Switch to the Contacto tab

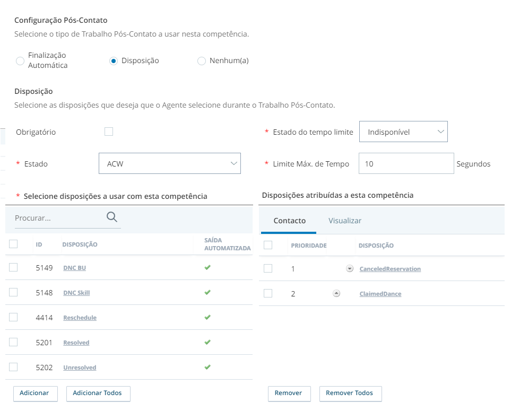pos(289,221)
